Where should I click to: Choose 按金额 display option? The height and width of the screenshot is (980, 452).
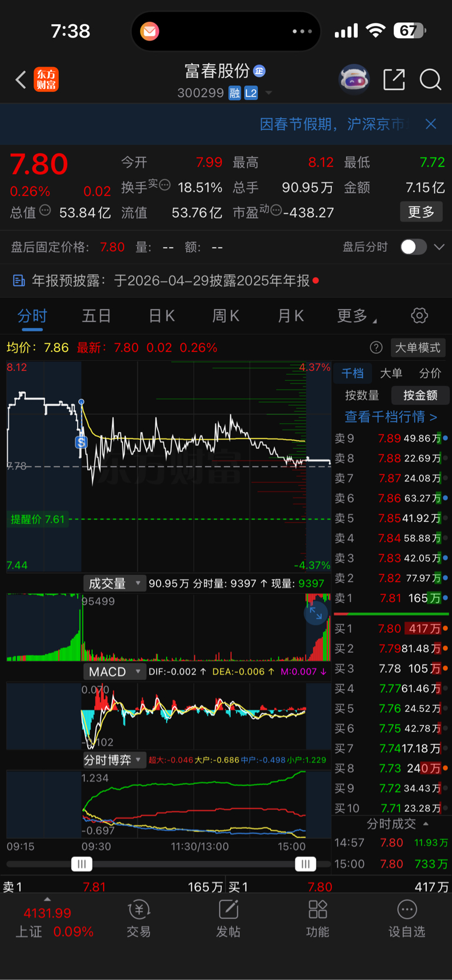pyautogui.click(x=420, y=395)
